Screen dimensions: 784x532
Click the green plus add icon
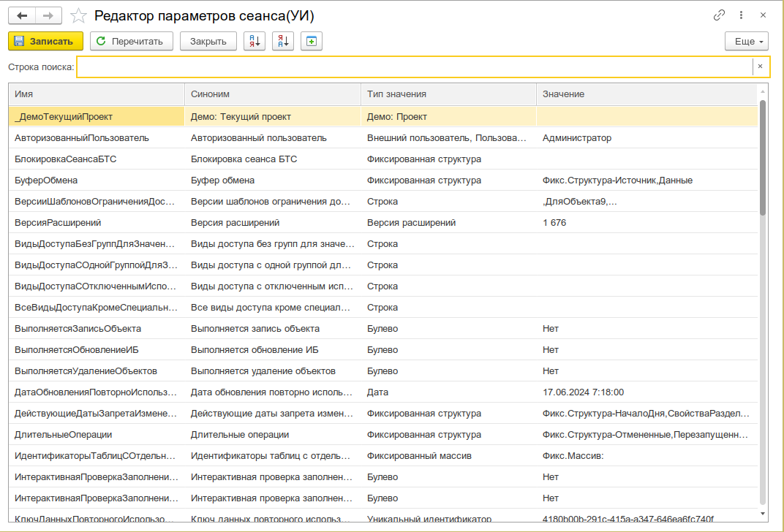tap(312, 42)
